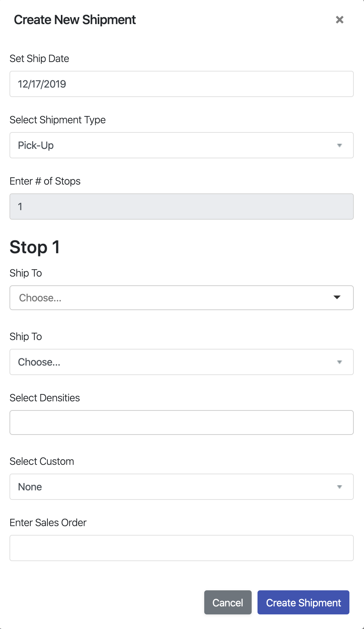This screenshot has height=629, width=364.
Task: Open the first Ship To Choose dropdown
Action: coord(182,298)
